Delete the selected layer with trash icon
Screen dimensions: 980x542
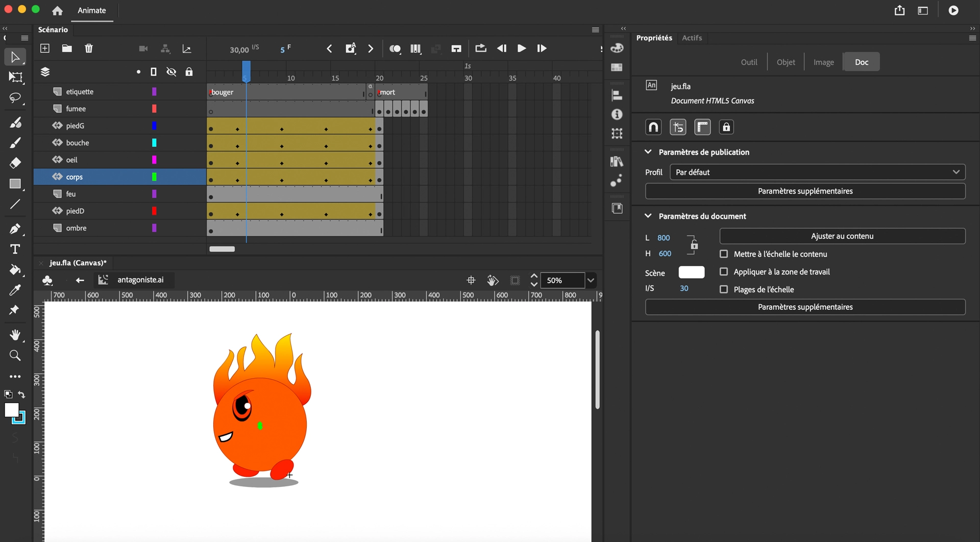tap(89, 48)
